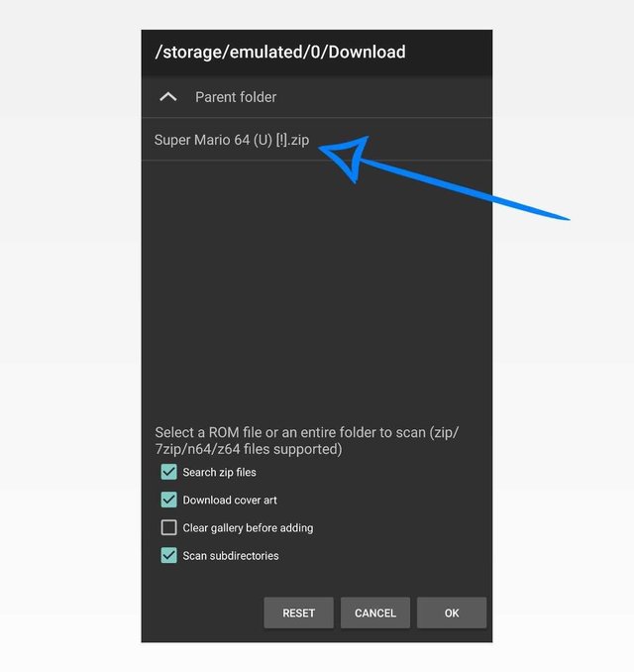The width and height of the screenshot is (634, 672).
Task: Click the CANCEL button
Action: pos(375,613)
